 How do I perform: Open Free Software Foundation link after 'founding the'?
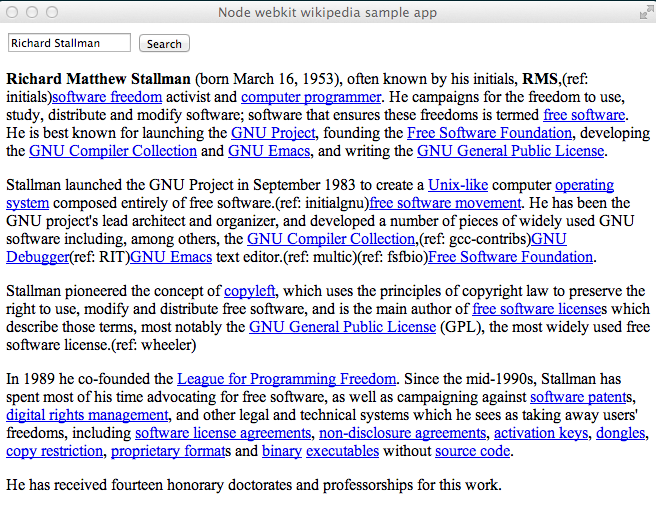[489, 133]
